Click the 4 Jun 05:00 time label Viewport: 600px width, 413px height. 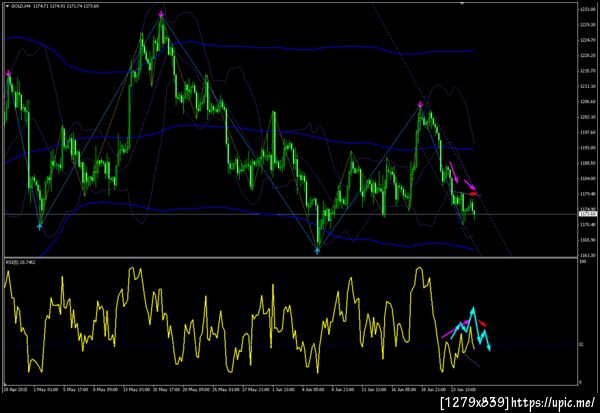click(x=314, y=390)
